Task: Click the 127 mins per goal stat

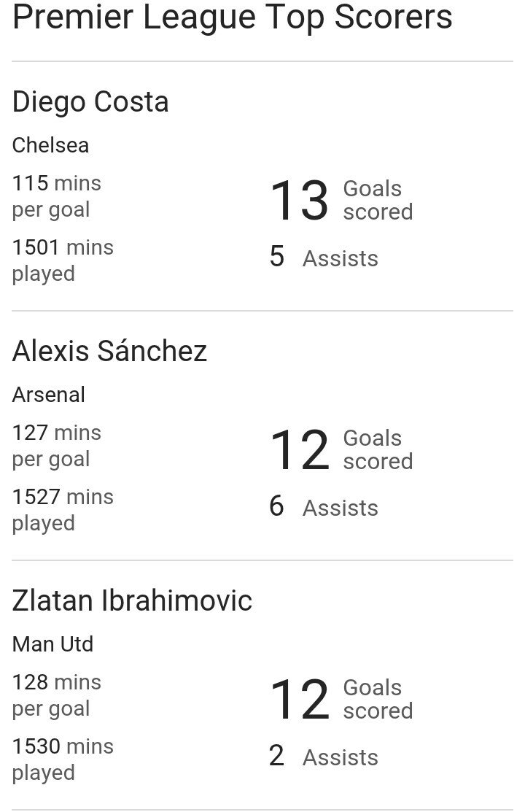Action: [56, 446]
